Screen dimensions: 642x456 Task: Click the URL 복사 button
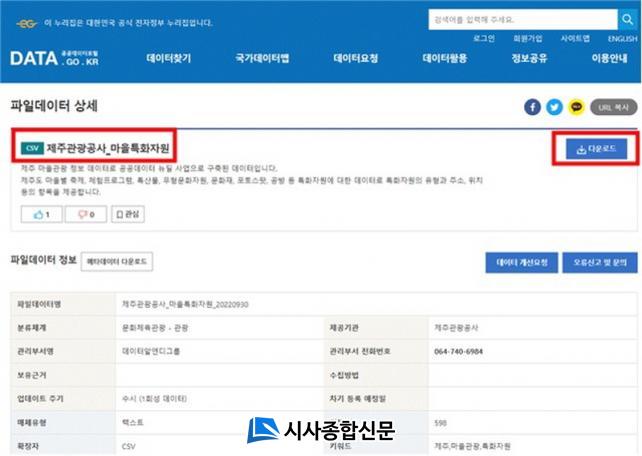click(x=614, y=107)
